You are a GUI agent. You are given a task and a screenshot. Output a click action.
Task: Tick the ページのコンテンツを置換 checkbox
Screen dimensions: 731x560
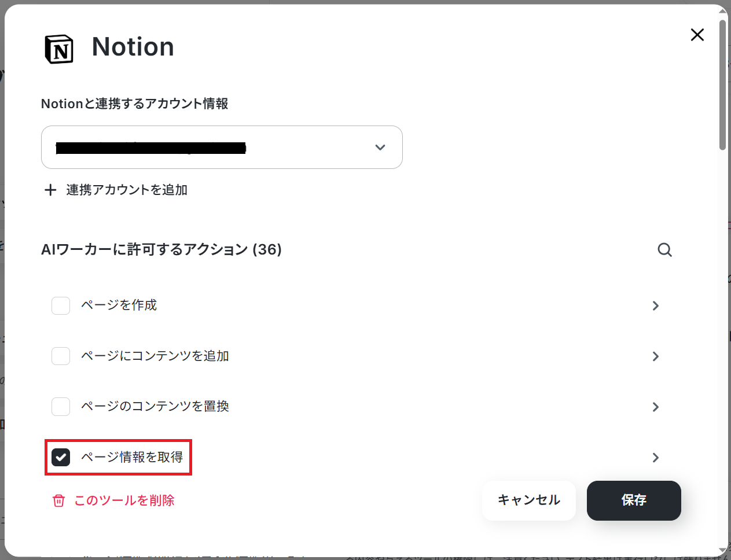click(61, 407)
